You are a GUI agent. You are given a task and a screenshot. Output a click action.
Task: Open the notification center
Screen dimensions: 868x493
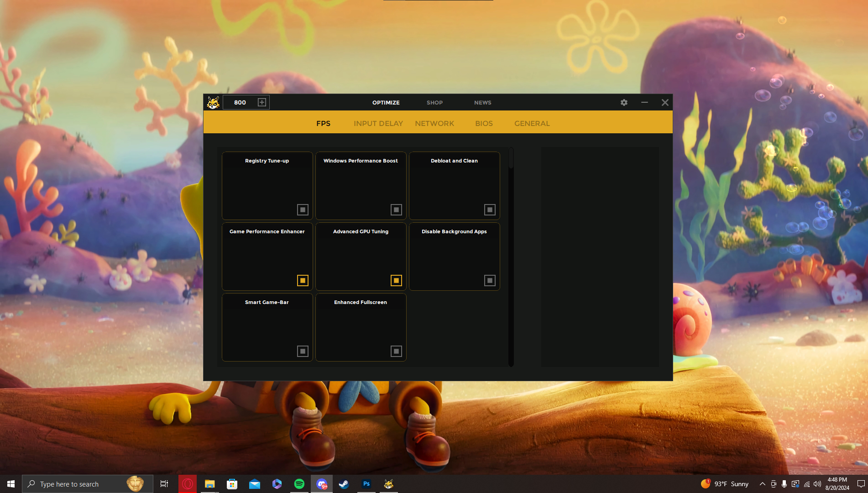(x=861, y=484)
